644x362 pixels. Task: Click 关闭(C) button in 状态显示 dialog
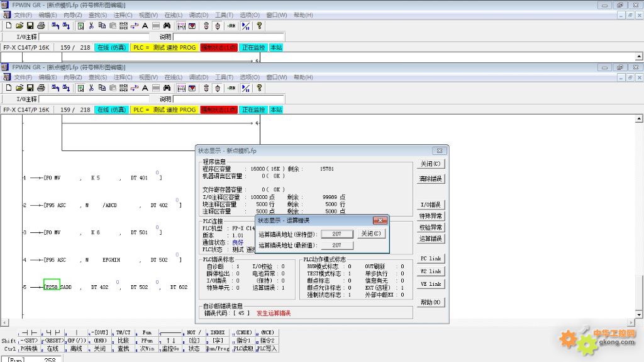(x=430, y=164)
